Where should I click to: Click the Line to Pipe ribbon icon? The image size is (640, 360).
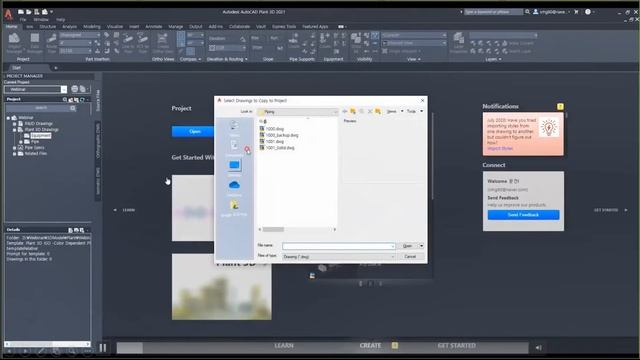coord(128,43)
